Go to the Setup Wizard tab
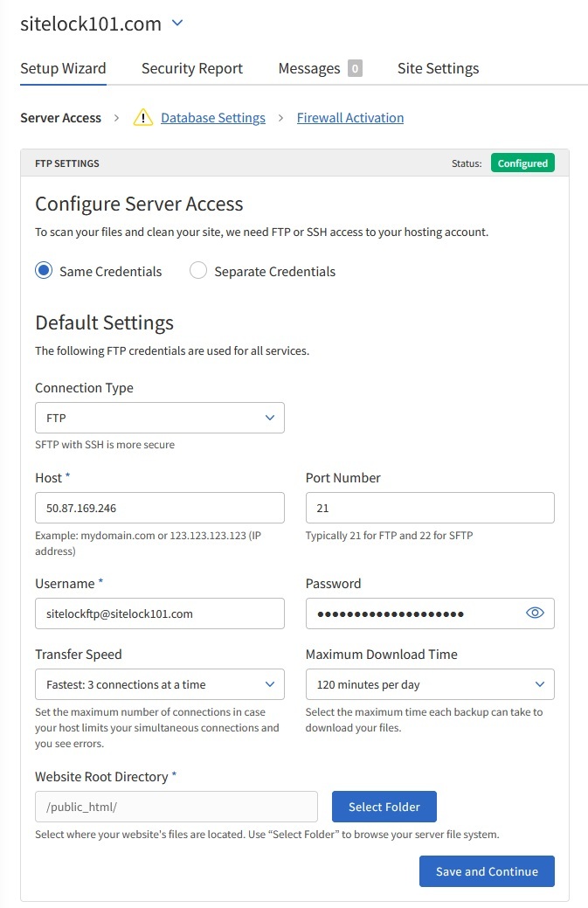 63,68
